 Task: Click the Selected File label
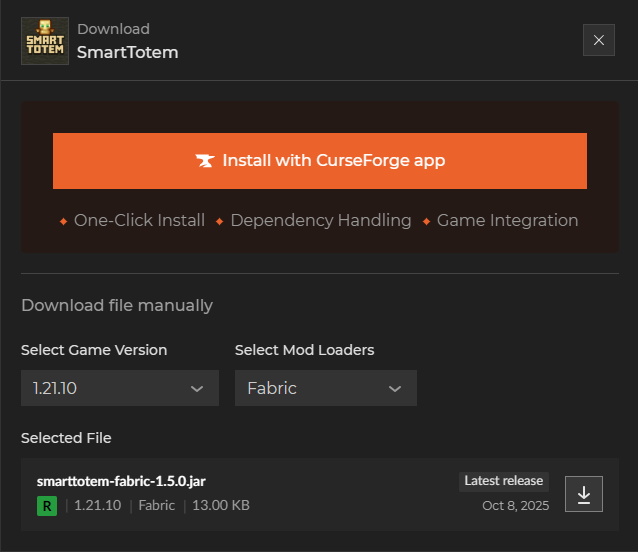[66, 438]
